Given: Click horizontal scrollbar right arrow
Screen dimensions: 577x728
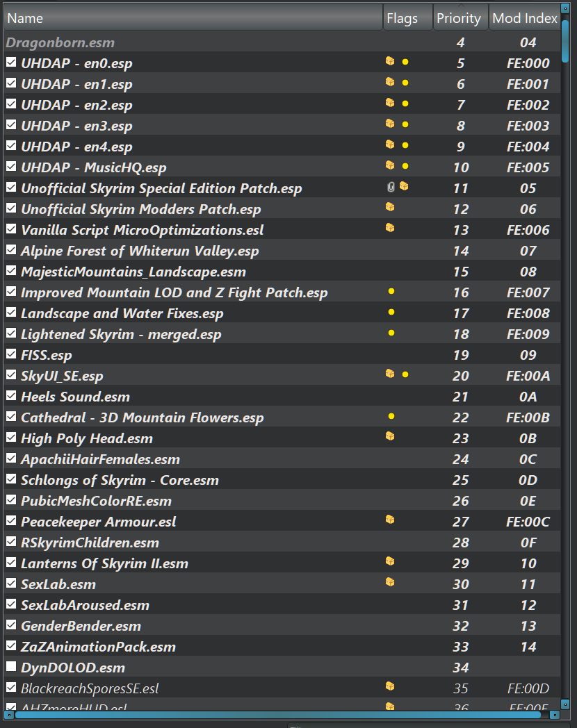Looking at the screenshot, I should tap(555, 715).
